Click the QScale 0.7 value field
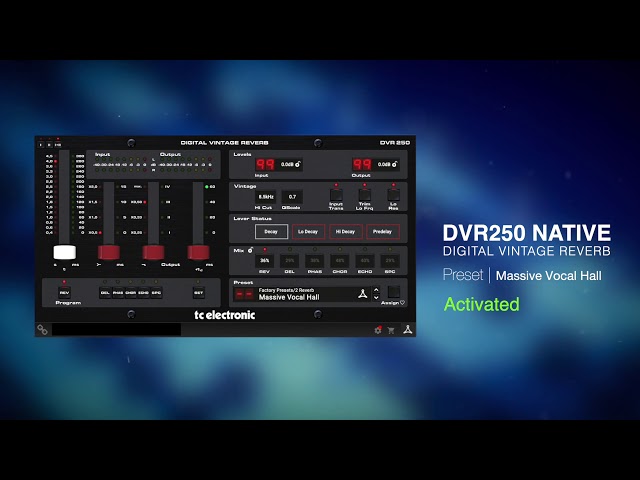This screenshot has width=640, height=480. pos(292,197)
